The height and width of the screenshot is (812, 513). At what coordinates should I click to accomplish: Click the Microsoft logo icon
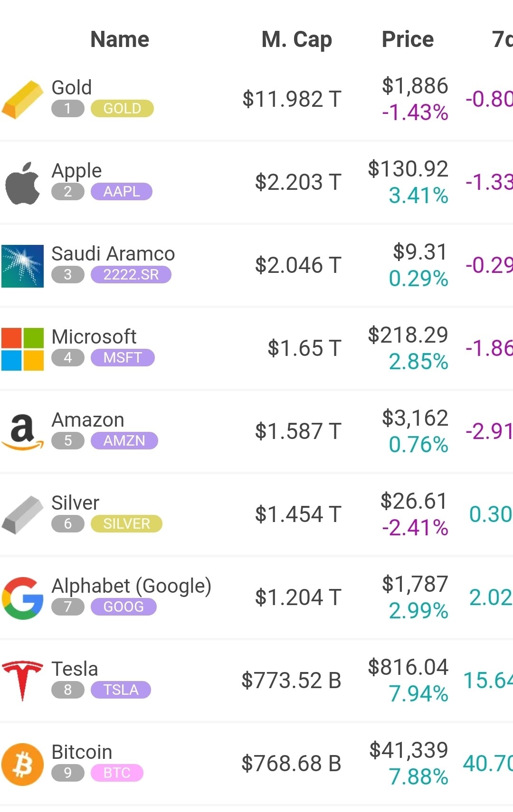(x=22, y=349)
